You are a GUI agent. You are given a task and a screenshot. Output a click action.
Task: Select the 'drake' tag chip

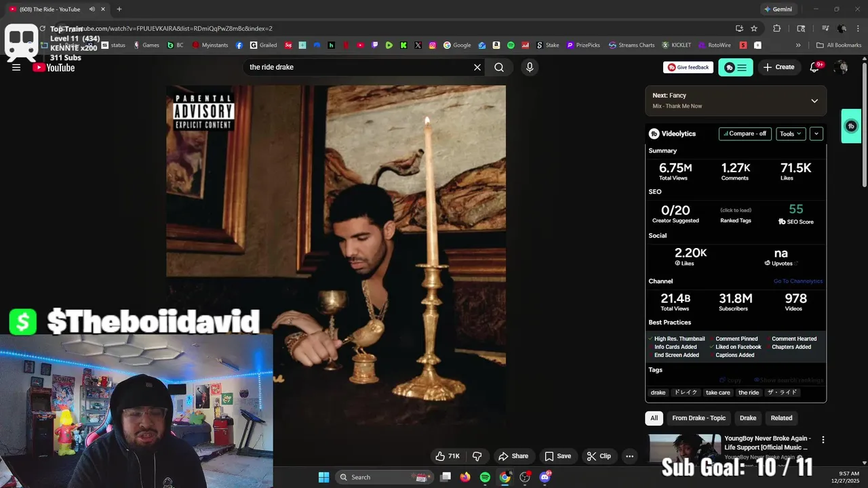coord(658,392)
